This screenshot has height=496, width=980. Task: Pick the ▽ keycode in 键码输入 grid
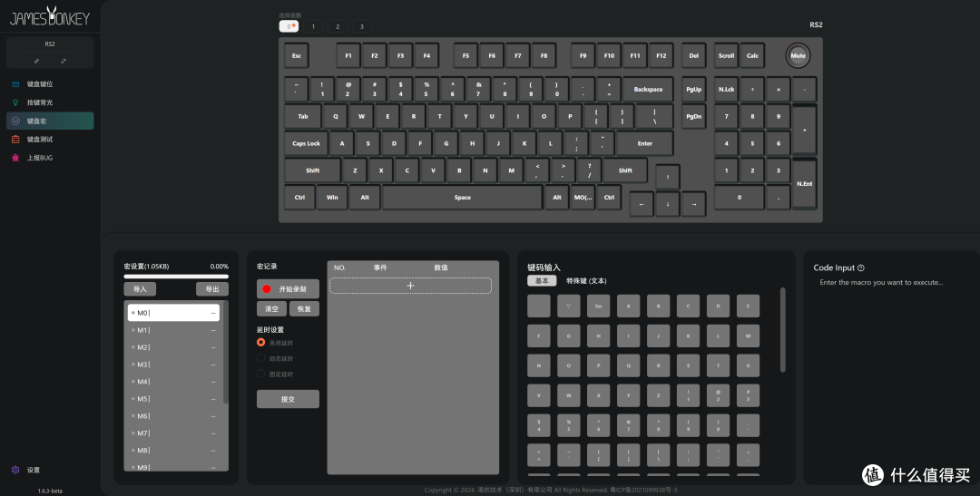point(569,306)
